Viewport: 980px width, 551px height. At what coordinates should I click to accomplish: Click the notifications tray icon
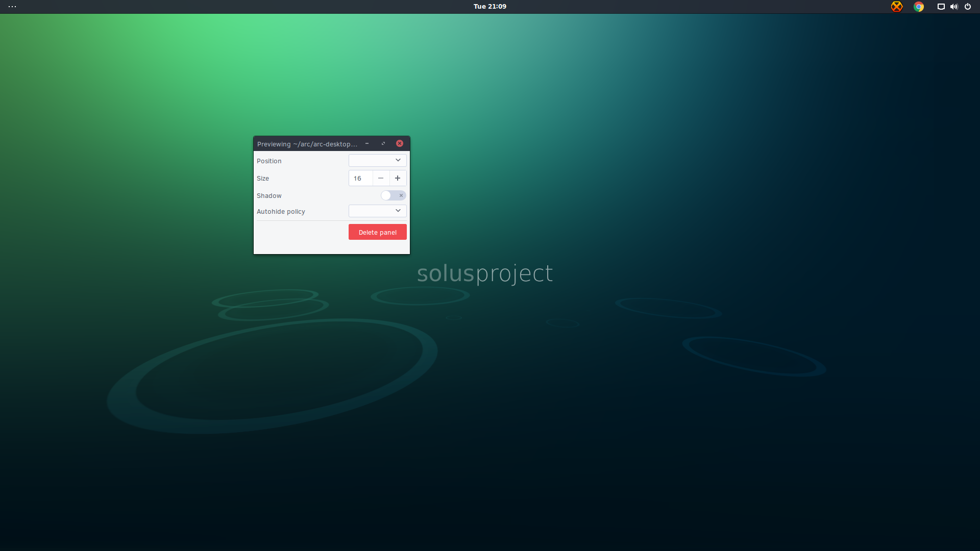[941, 7]
